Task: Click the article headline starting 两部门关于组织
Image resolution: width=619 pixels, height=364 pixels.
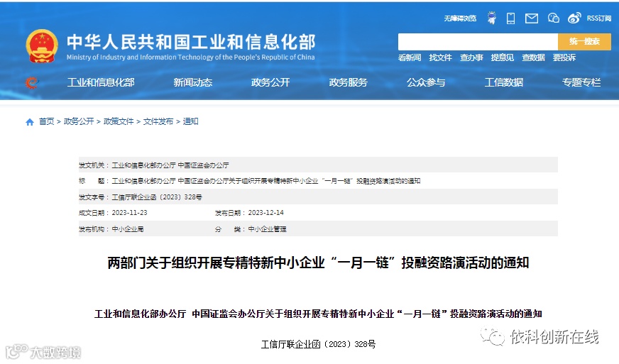Action: 318,263
